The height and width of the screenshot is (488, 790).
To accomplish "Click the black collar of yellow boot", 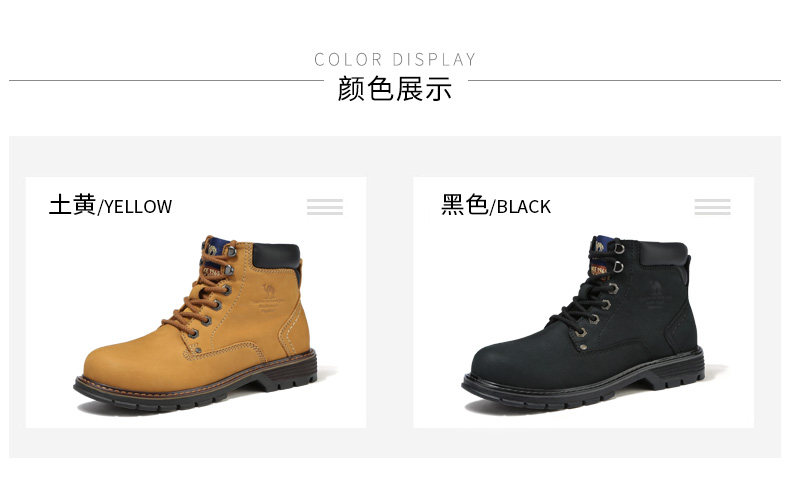I will click(276, 256).
